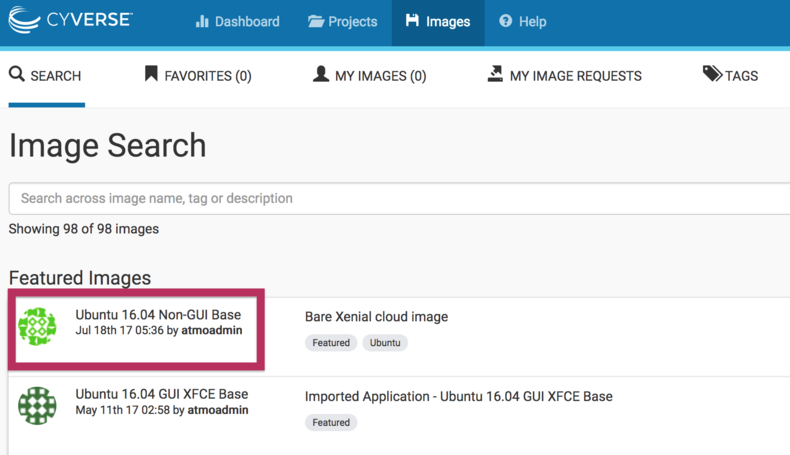Viewport: 790px width, 455px height.
Task: Click the Ubuntu tag
Action: [x=385, y=343]
